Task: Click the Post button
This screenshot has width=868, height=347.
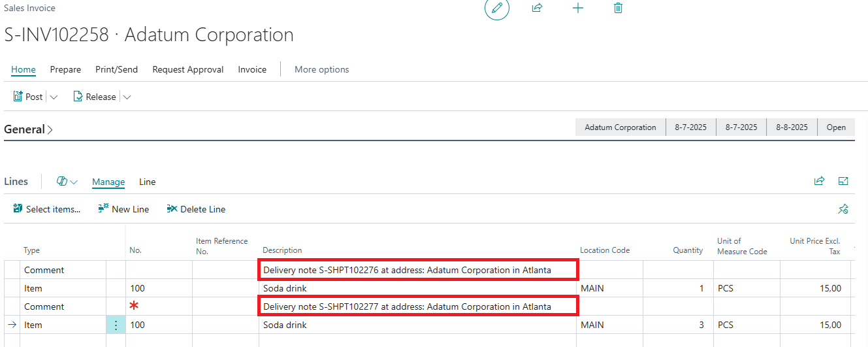Action: tap(28, 97)
